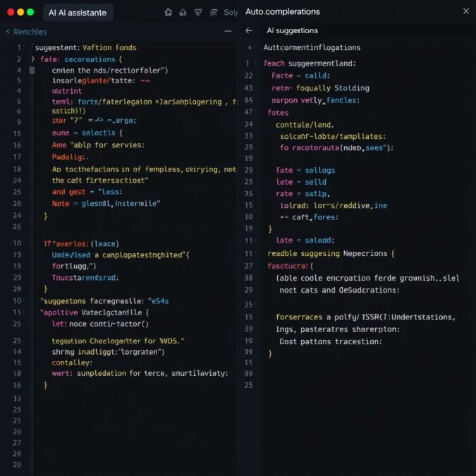Click the line 'the cast firtersactiost"'
This screenshot has width=476, height=476.
[x=100, y=181]
